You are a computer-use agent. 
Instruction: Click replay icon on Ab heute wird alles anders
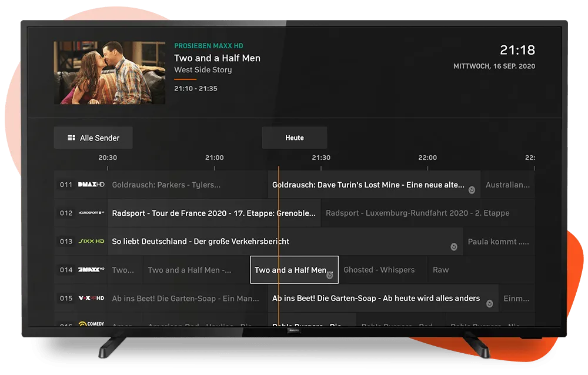click(489, 304)
